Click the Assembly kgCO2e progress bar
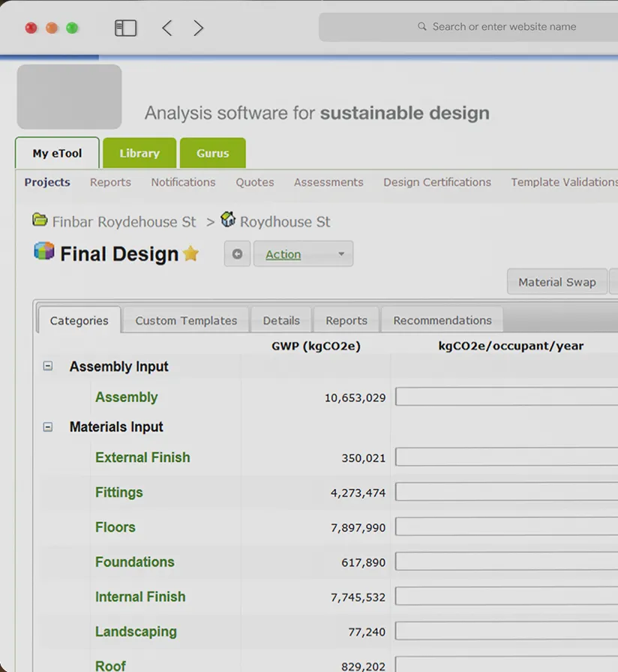This screenshot has width=618, height=672. pyautogui.click(x=506, y=397)
